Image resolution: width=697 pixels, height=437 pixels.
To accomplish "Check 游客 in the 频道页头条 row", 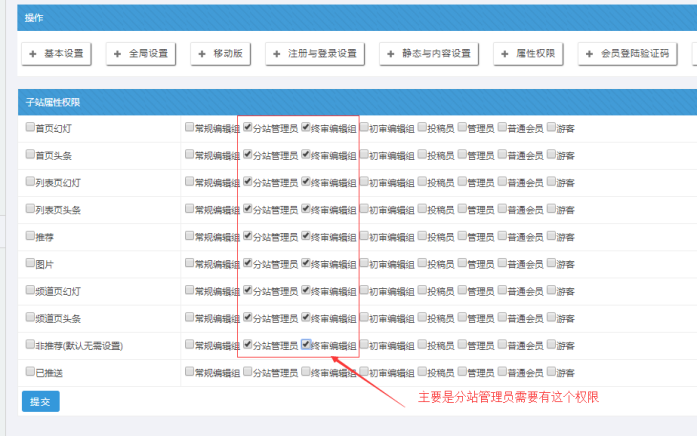I will click(551, 317).
